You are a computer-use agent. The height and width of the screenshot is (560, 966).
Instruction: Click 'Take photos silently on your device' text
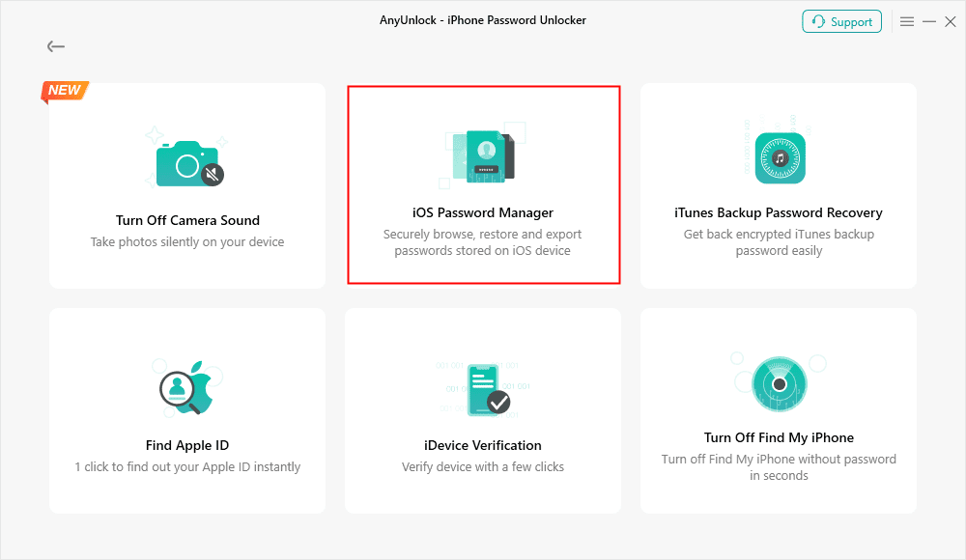[x=187, y=242]
